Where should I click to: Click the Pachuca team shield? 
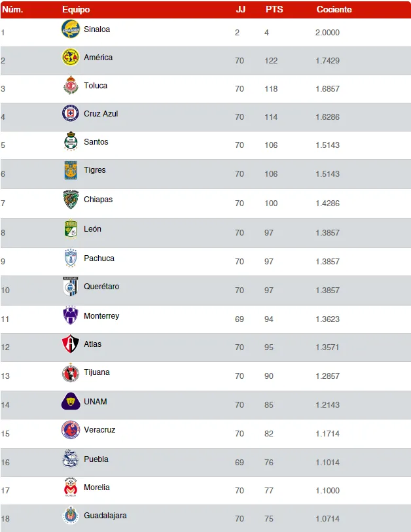(x=71, y=258)
